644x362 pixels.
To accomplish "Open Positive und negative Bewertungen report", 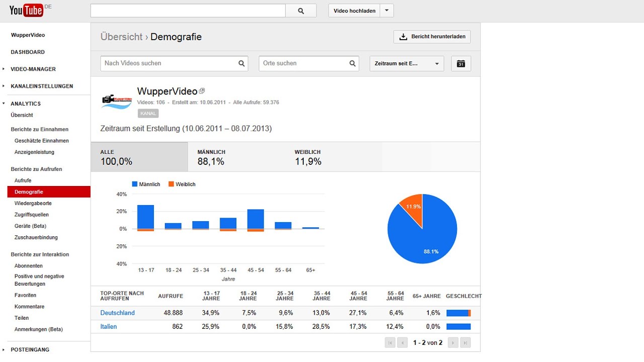I will (39, 280).
